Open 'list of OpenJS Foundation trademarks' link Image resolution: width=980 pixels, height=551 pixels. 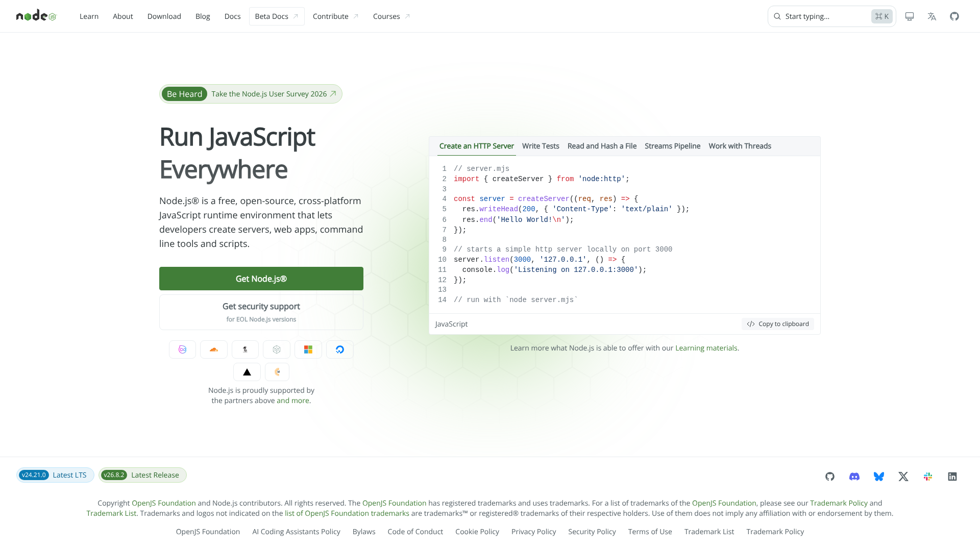tap(347, 513)
